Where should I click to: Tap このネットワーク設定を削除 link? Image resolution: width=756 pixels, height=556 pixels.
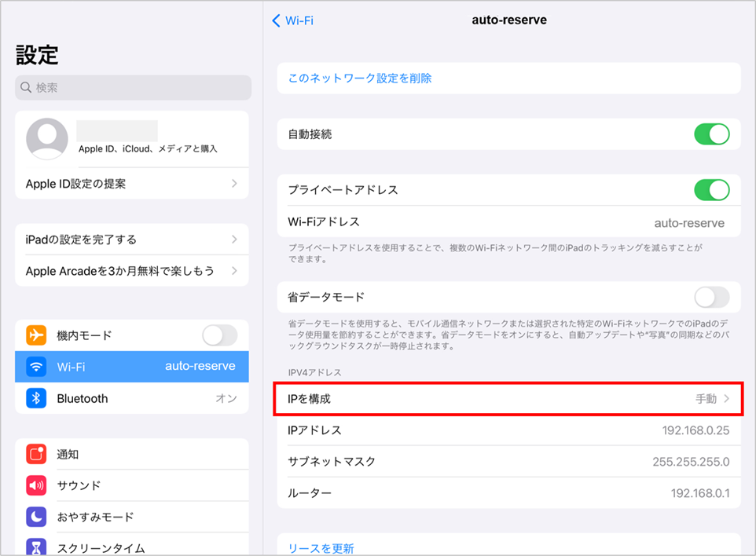[360, 79]
